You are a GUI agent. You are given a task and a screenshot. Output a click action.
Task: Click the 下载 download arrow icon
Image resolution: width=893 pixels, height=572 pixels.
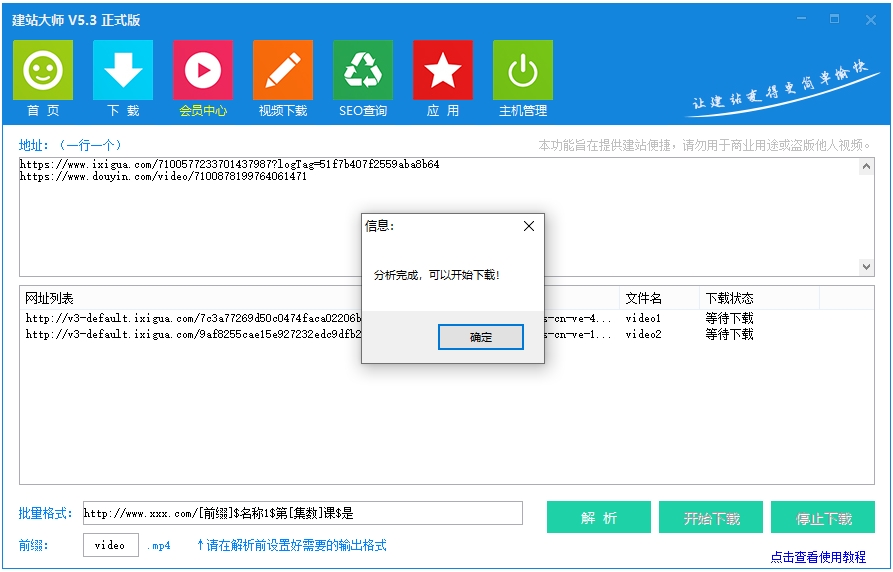click(x=123, y=70)
